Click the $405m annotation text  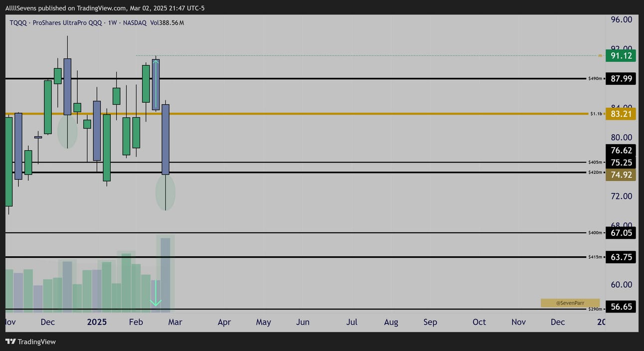pyautogui.click(x=595, y=162)
